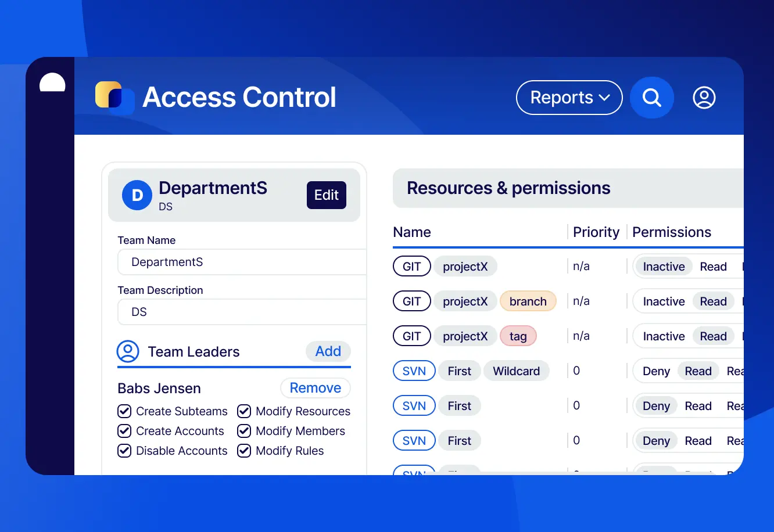Click the n/a priority in branch row
The width and height of the screenshot is (774, 532).
point(581,301)
